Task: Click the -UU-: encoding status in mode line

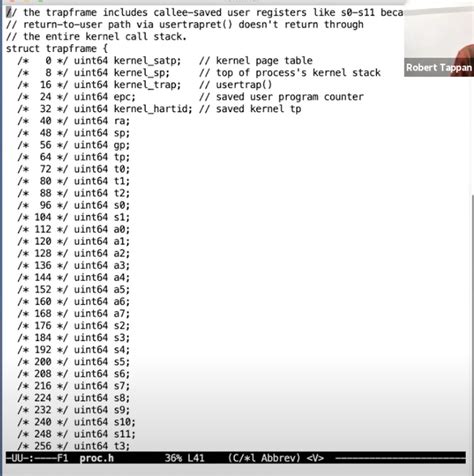Action: (20, 458)
